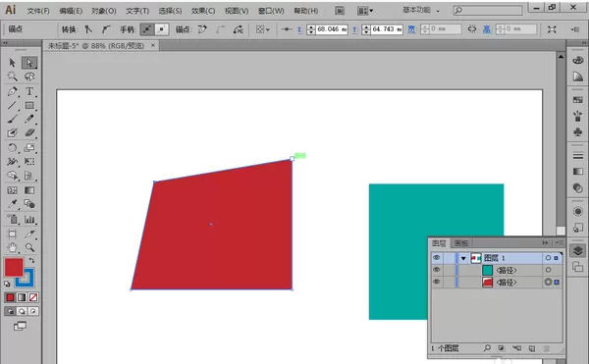
Task: Click the convert anchor to corner button
Action: tap(88, 29)
